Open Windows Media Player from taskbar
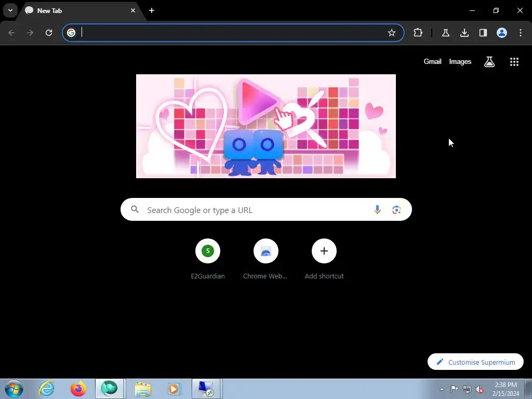The height and width of the screenshot is (399, 532). point(175,389)
